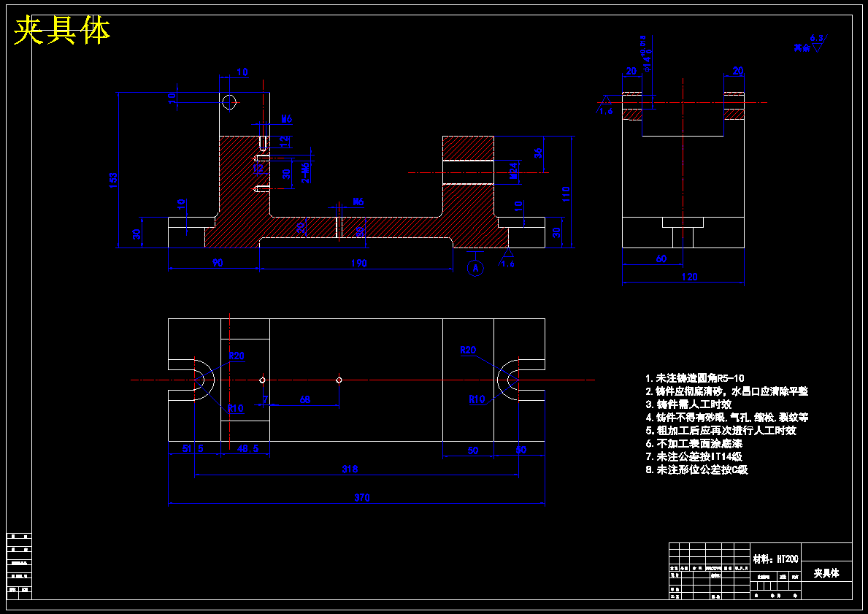Select note 6 不加工表面涂底漆
Image resolution: width=868 pixels, height=614 pixels.
694,444
